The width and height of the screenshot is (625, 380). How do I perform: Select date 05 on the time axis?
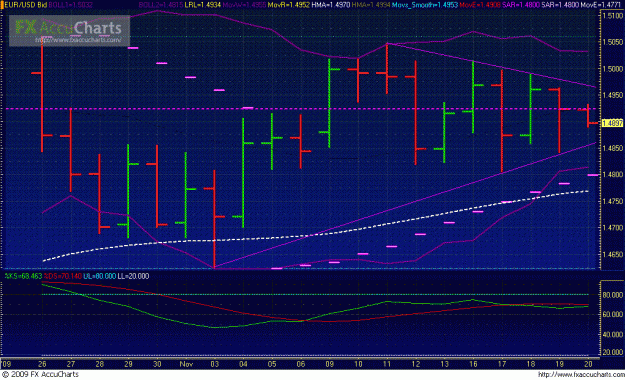coord(272,364)
